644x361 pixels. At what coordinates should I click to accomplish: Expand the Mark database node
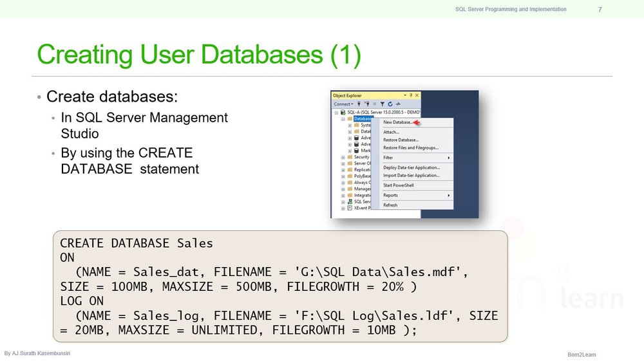[x=350, y=151]
